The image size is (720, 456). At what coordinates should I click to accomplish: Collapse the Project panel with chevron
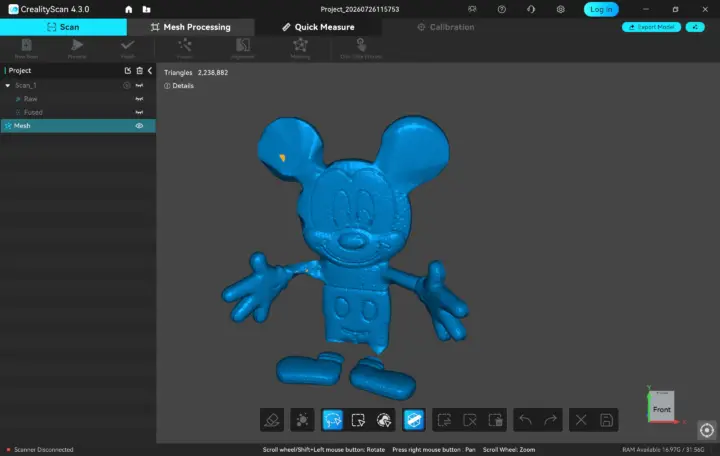coord(150,70)
